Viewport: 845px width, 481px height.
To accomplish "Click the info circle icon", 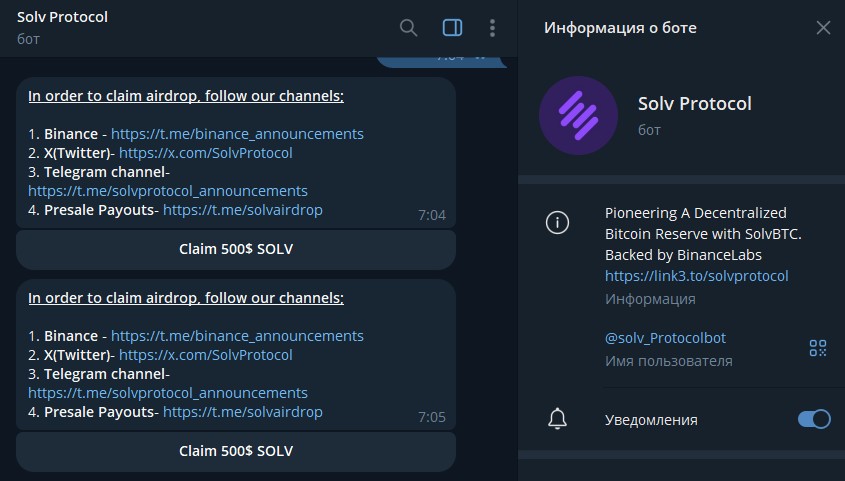I will coord(557,223).
